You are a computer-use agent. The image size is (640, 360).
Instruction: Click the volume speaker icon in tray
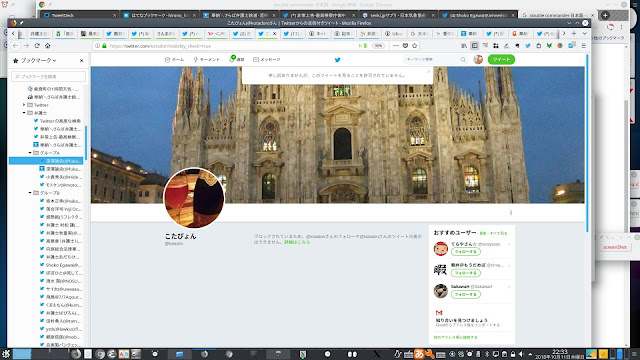(521, 354)
